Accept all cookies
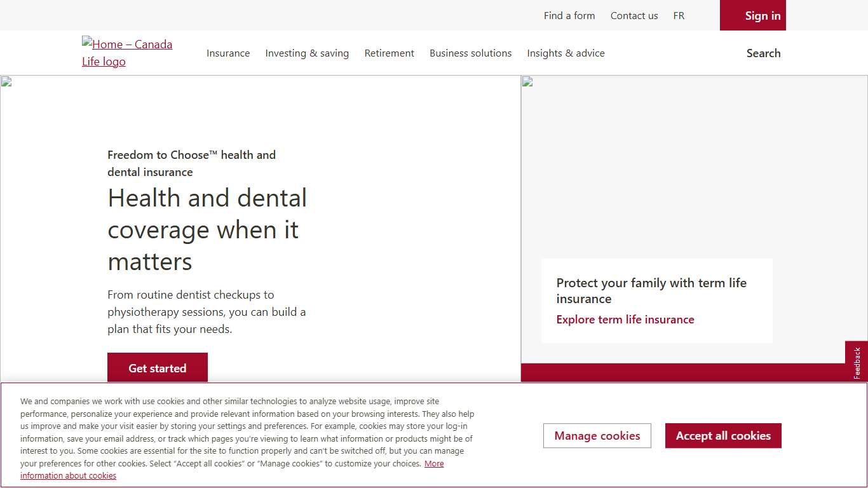The image size is (868, 488). 723,436
